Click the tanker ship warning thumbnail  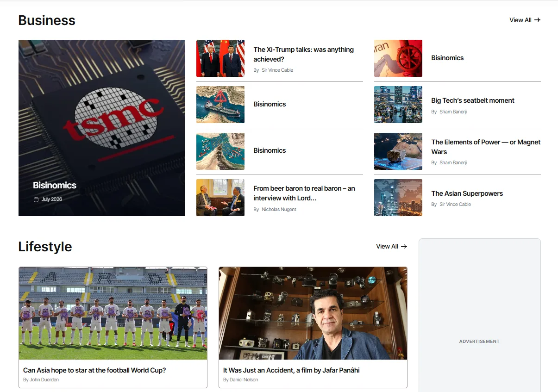click(x=220, y=105)
